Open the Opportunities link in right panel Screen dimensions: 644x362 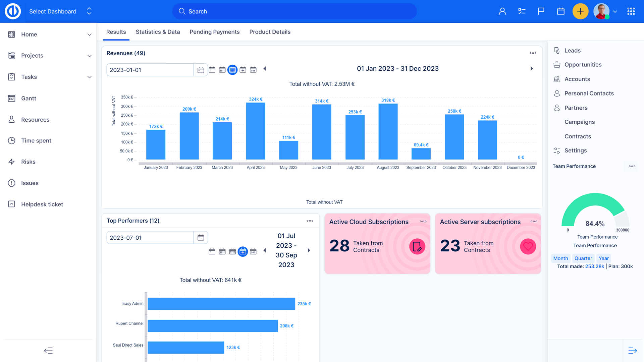tap(583, 64)
